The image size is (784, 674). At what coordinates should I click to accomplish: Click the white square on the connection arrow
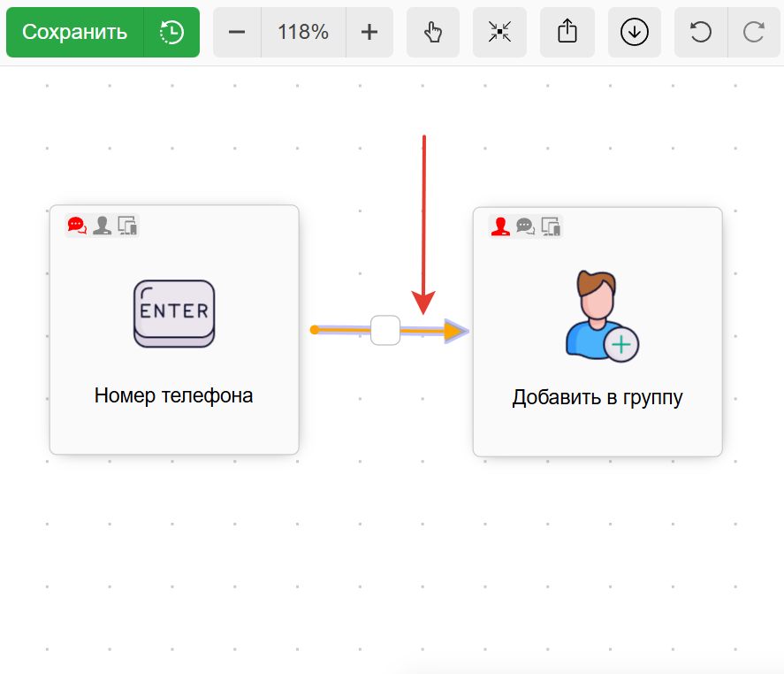click(385, 330)
